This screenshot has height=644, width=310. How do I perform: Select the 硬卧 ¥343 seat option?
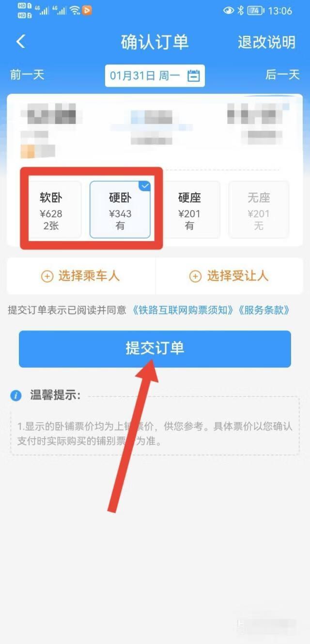pyautogui.click(x=120, y=210)
